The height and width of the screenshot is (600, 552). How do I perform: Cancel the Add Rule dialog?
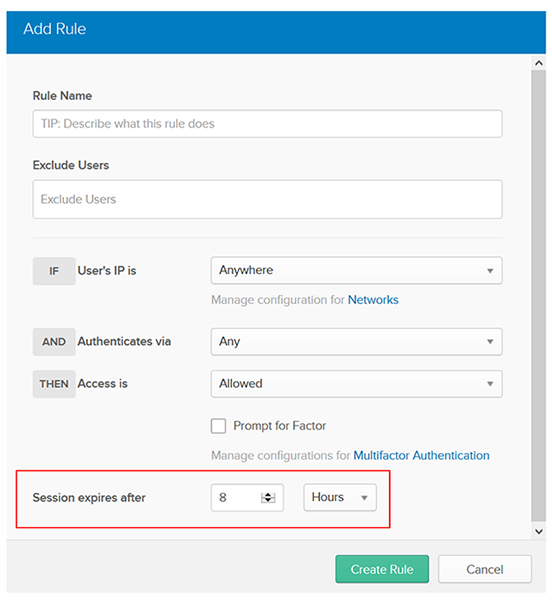pyautogui.click(x=485, y=569)
